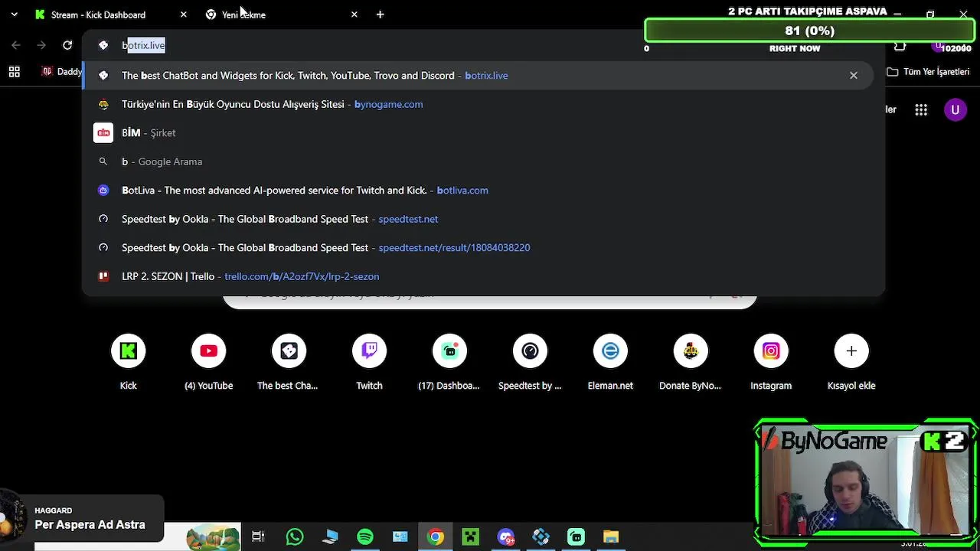Open the blue diamond app in taskbar

541,537
